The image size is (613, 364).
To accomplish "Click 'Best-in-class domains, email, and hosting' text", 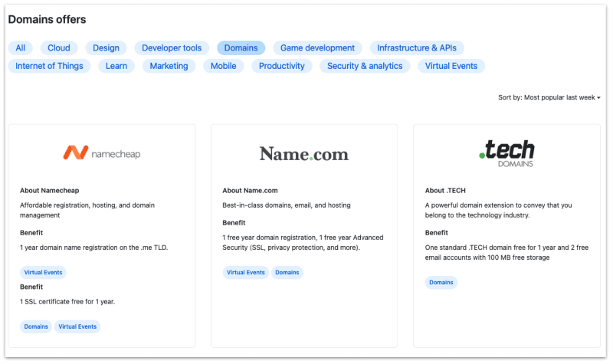I will pyautogui.click(x=287, y=205).
